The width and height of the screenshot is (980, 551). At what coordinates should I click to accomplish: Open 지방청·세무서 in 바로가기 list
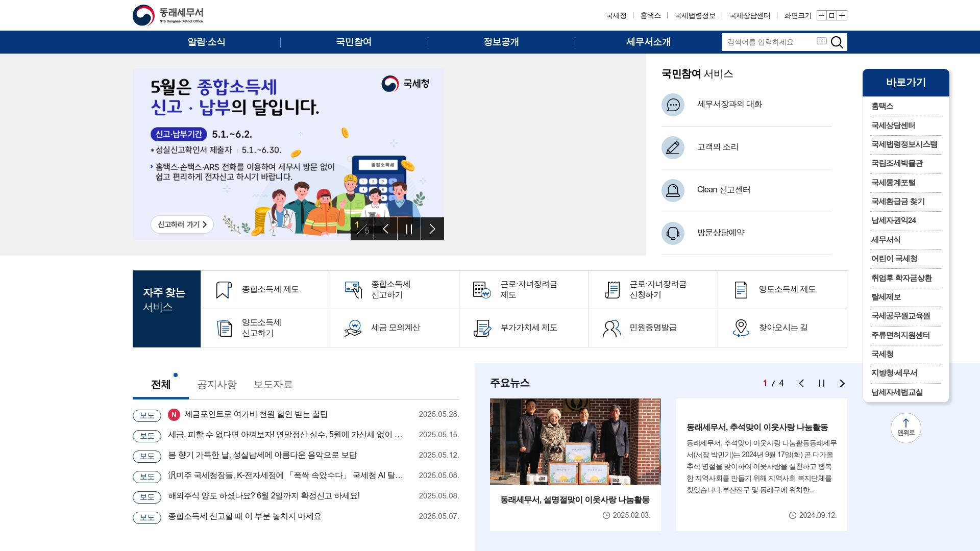894,373
